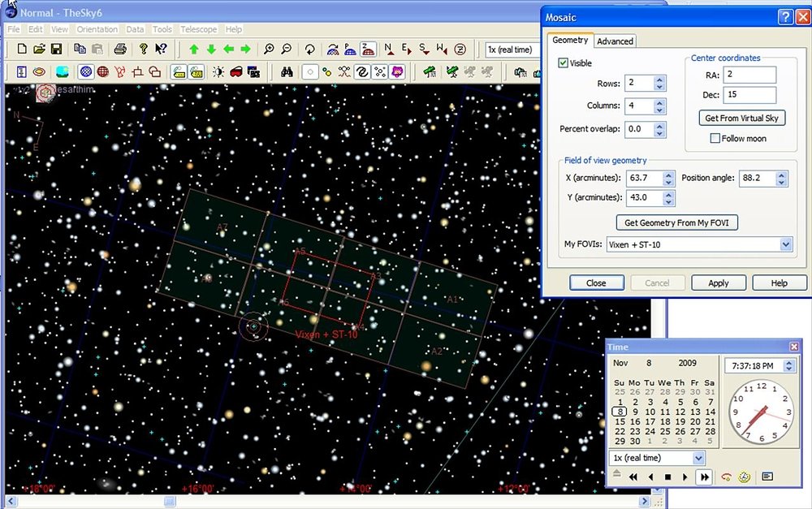Click the Print toolbar icon
The width and height of the screenshot is (812, 509).
click(120, 50)
